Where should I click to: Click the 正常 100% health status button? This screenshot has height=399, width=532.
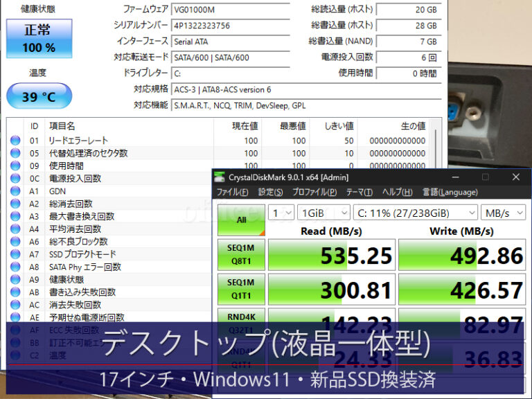click(x=39, y=39)
